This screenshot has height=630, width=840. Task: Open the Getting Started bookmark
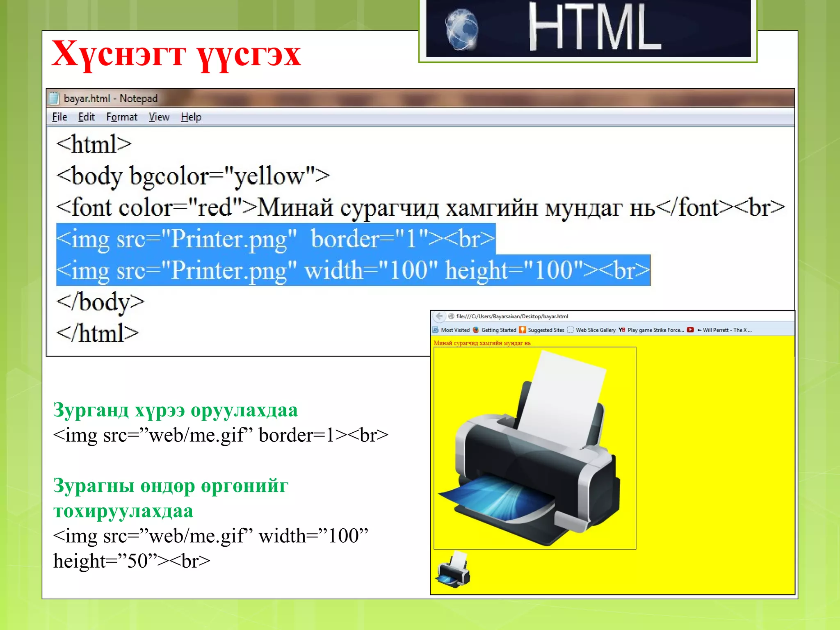click(499, 330)
